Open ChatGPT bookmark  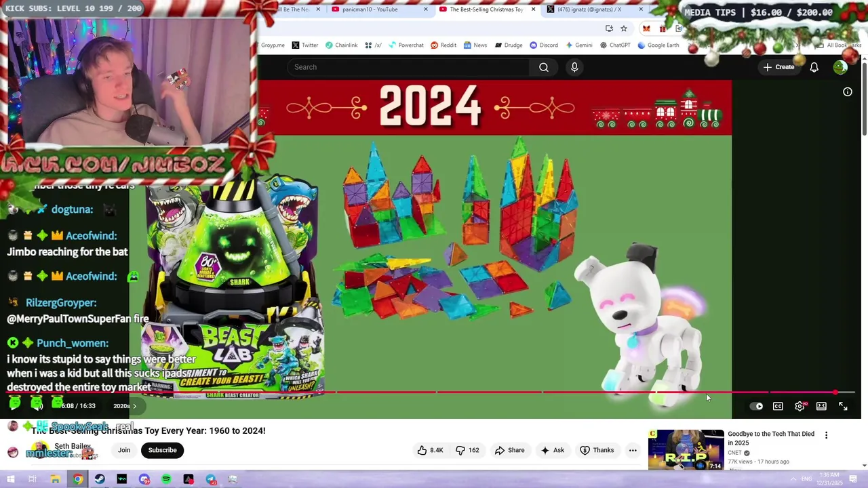click(x=614, y=45)
